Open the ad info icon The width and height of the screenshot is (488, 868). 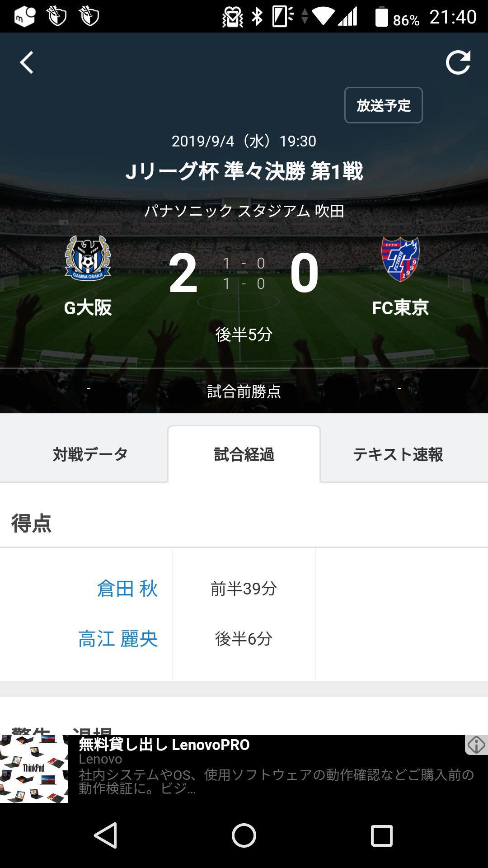(476, 745)
